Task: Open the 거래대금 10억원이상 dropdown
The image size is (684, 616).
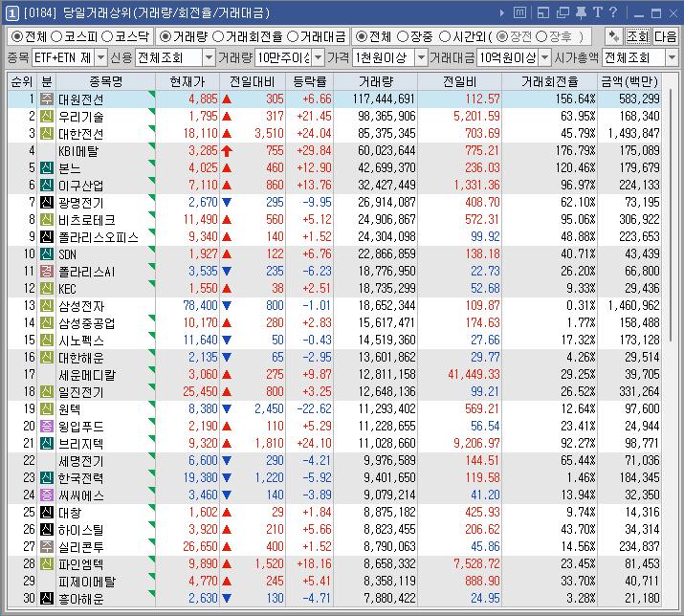Action: pos(545,57)
